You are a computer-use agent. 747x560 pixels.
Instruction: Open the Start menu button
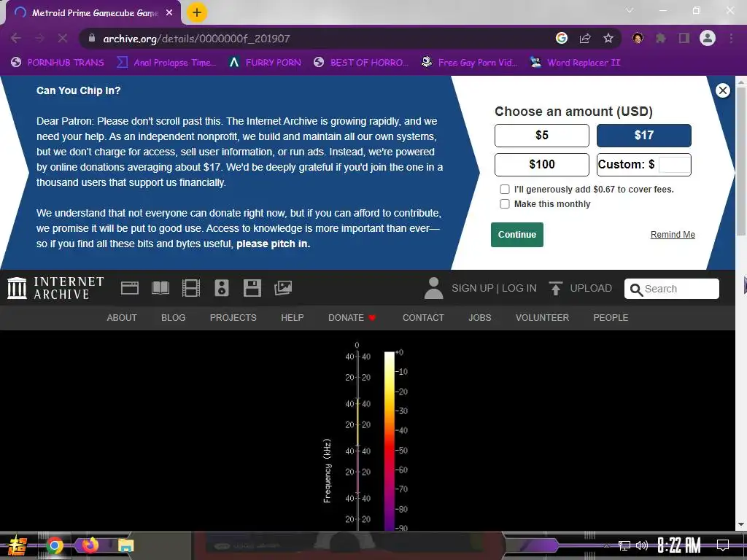(x=18, y=545)
